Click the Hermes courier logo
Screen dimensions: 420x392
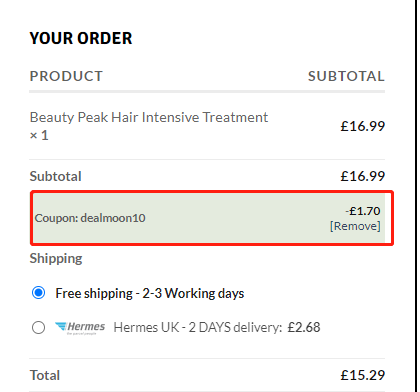pos(80,328)
